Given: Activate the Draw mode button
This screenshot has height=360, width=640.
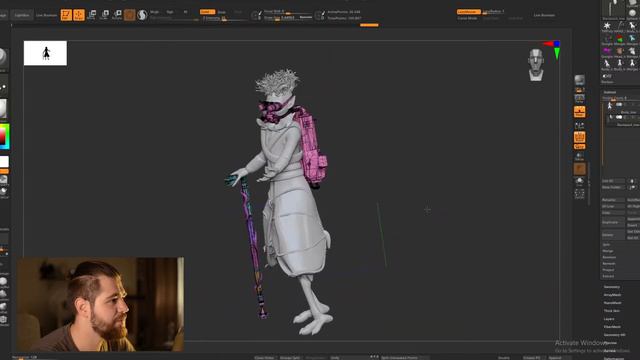Looking at the screenshot, I should click(x=79, y=15).
